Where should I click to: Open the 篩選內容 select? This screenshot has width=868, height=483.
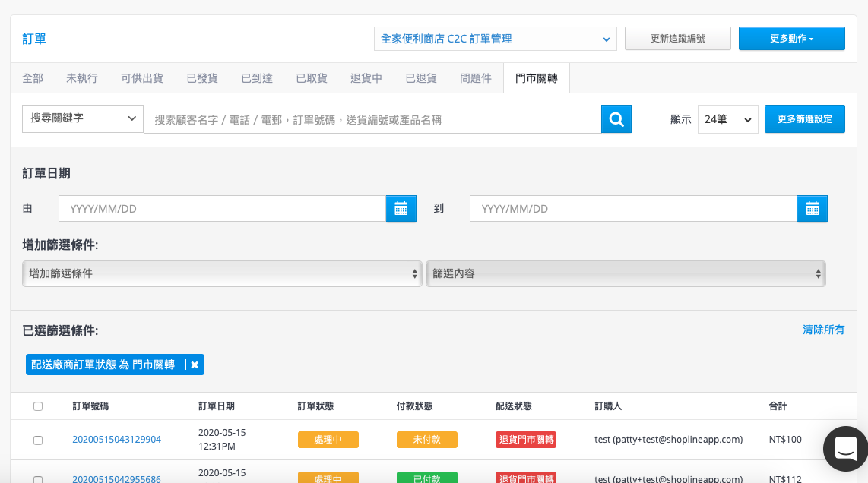[626, 273]
